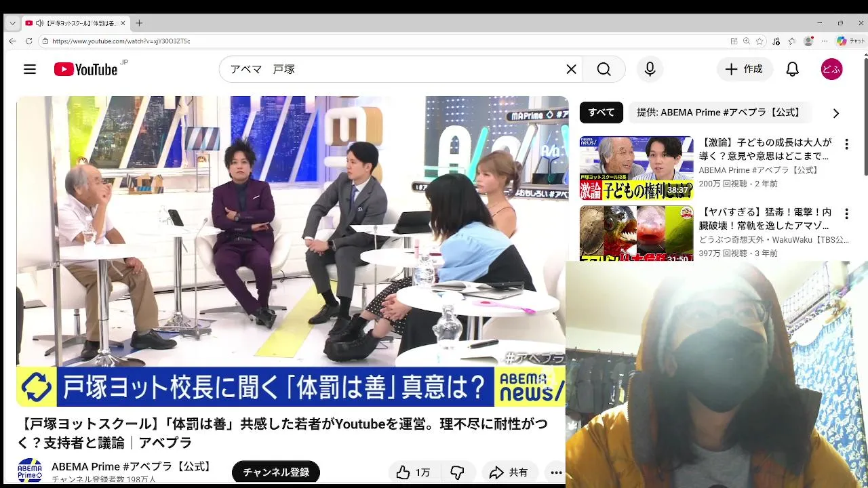Clear the search box with X
The height and width of the screenshot is (488, 868).
click(571, 69)
